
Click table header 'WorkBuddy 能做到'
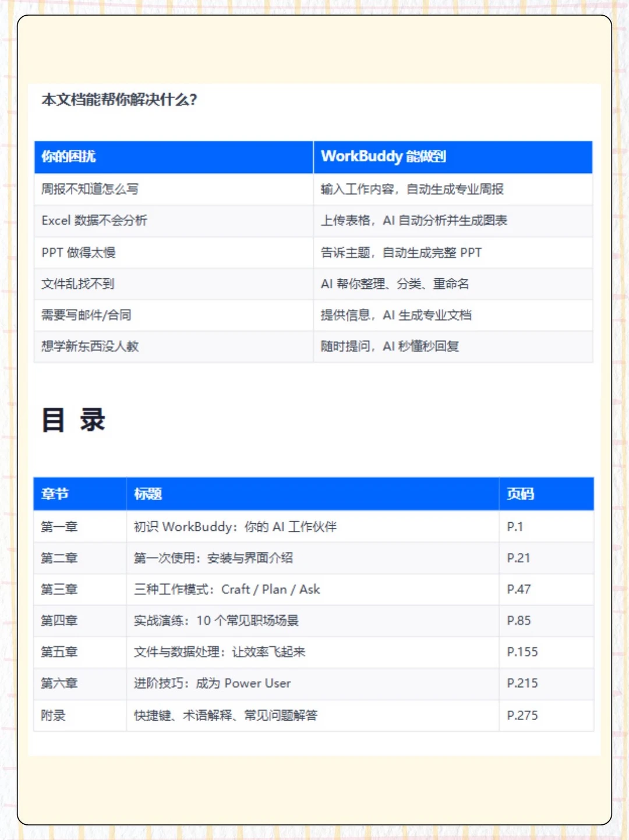click(453, 157)
